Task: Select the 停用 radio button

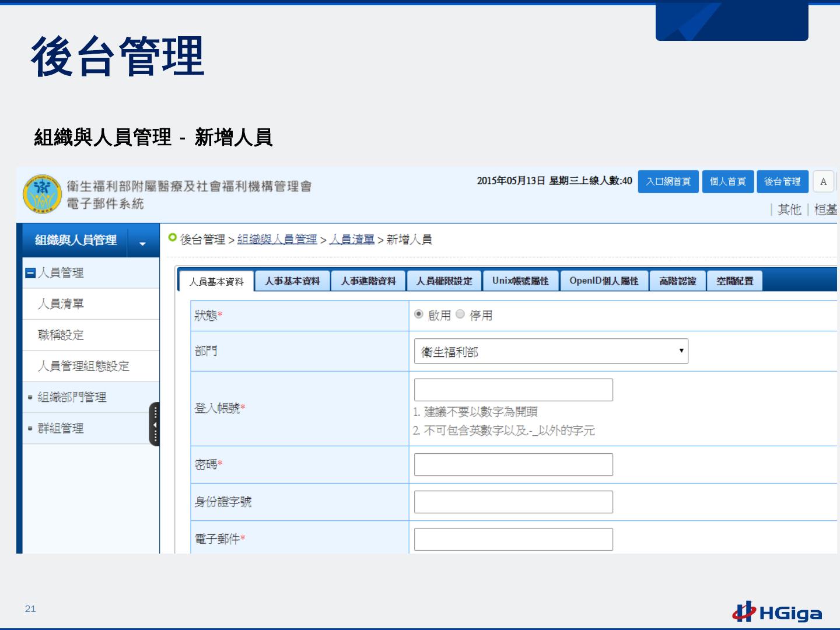Action: [460, 314]
